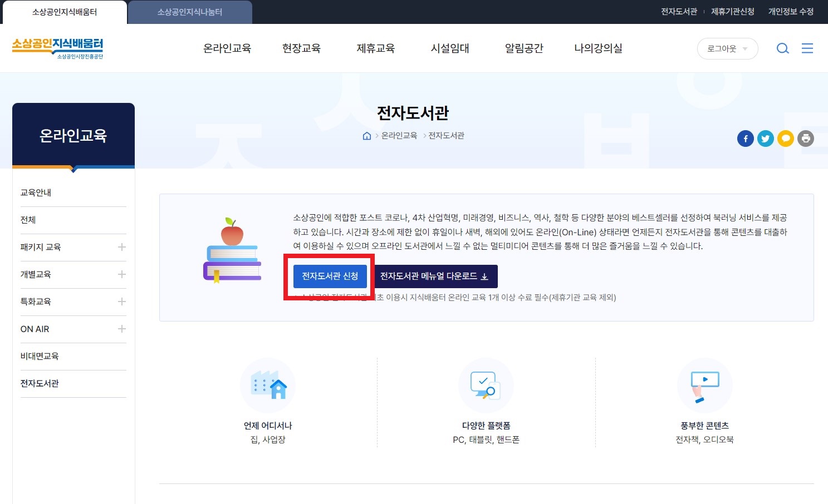Open 나의강의실 top menu
The width and height of the screenshot is (828, 504).
click(598, 48)
